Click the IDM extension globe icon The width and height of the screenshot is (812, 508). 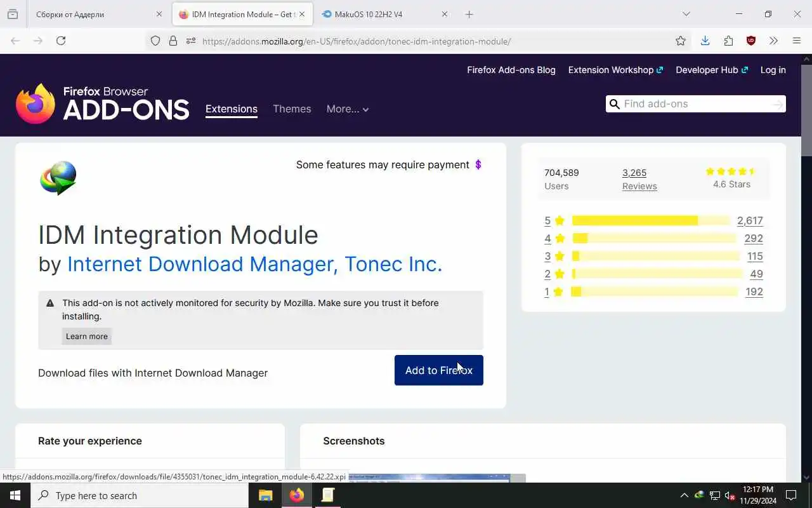58,178
